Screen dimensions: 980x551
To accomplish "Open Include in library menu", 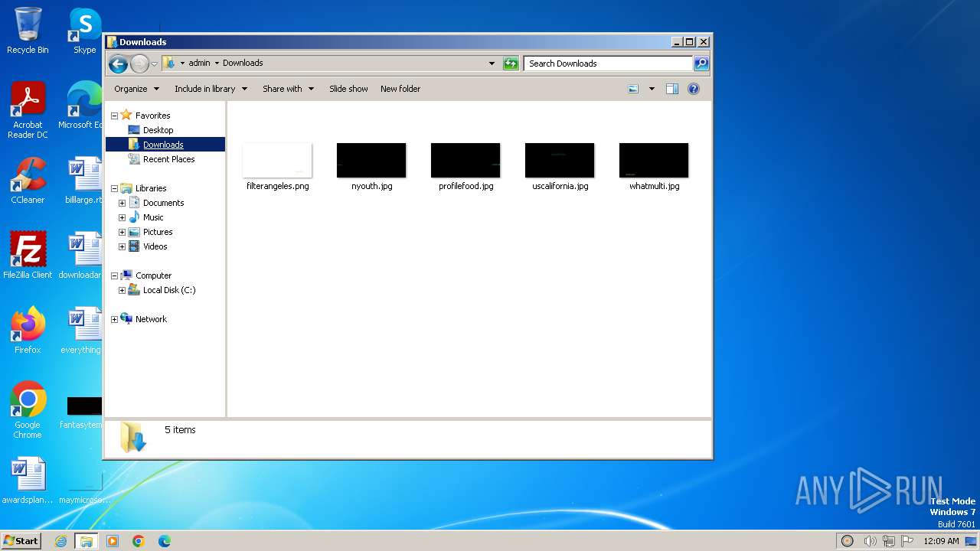I will (211, 89).
